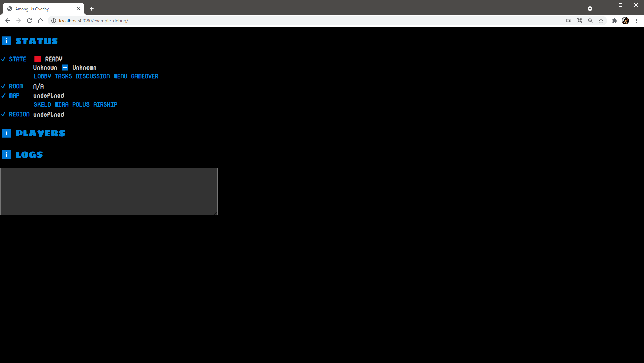Open a new browser tab
The width and height of the screenshot is (644, 363).
coord(92,9)
